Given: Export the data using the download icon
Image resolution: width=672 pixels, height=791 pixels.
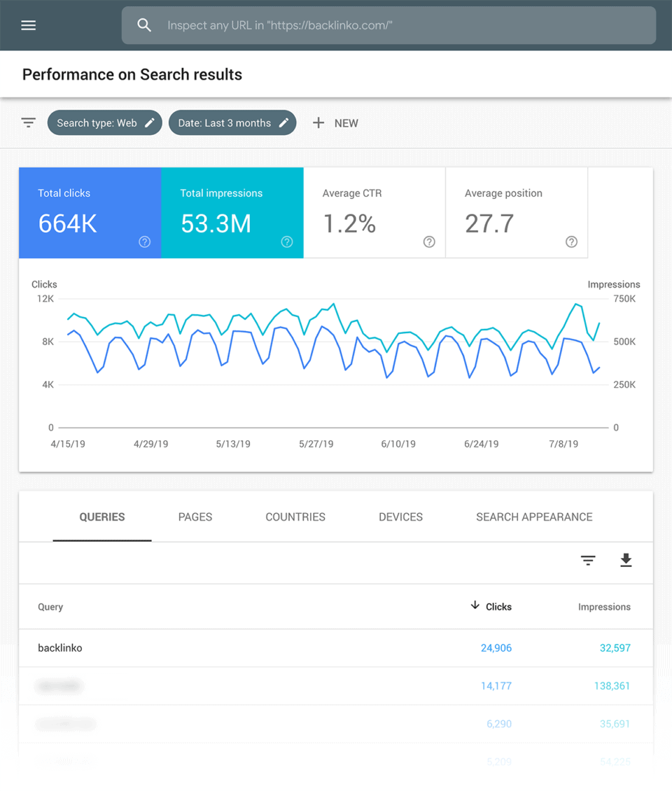Looking at the screenshot, I should coord(626,561).
